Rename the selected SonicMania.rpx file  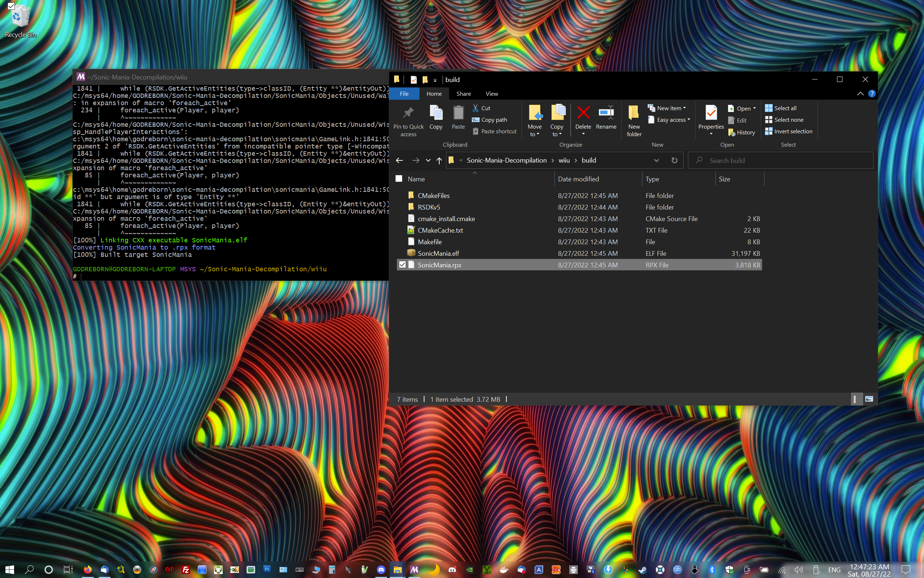[x=606, y=117]
